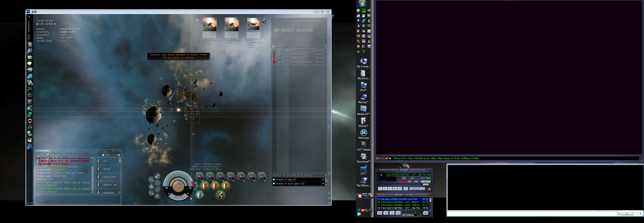Open the calculator icon in the sidebar

pyautogui.click(x=30, y=114)
